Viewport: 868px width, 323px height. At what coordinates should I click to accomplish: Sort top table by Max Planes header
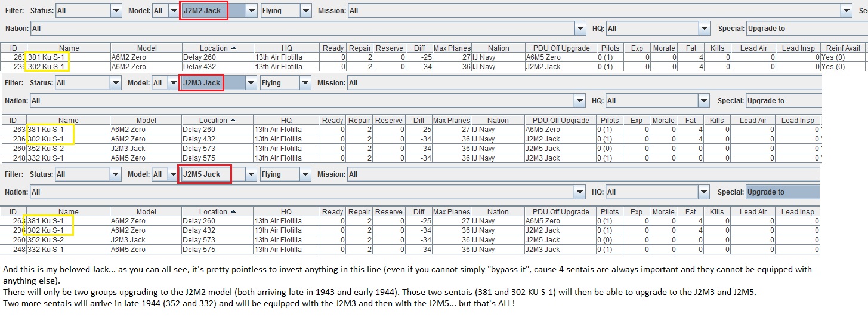452,48
